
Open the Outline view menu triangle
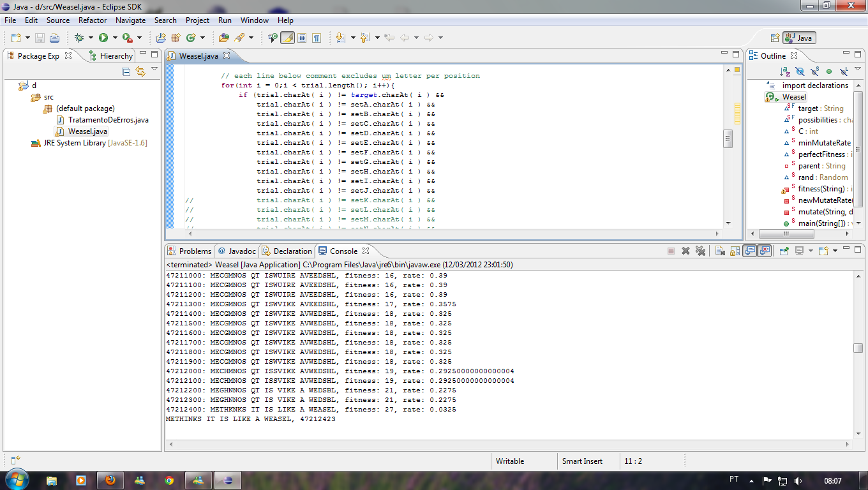(857, 70)
